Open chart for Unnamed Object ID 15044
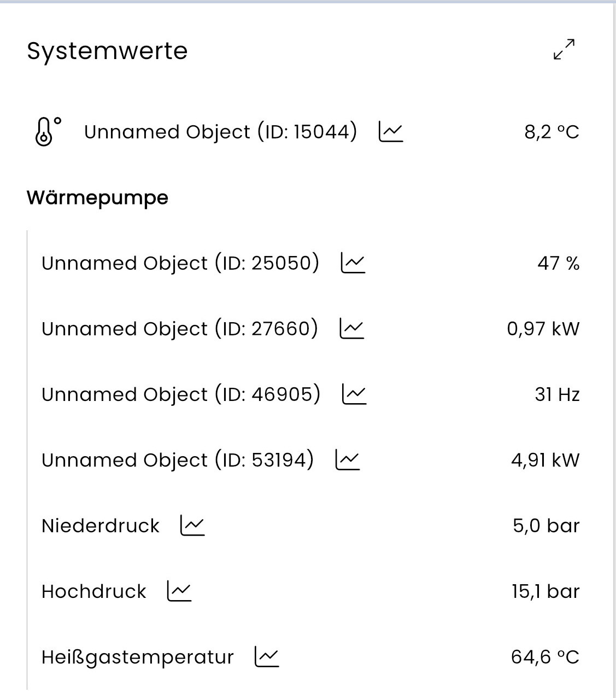This screenshot has width=616, height=698. (x=391, y=132)
